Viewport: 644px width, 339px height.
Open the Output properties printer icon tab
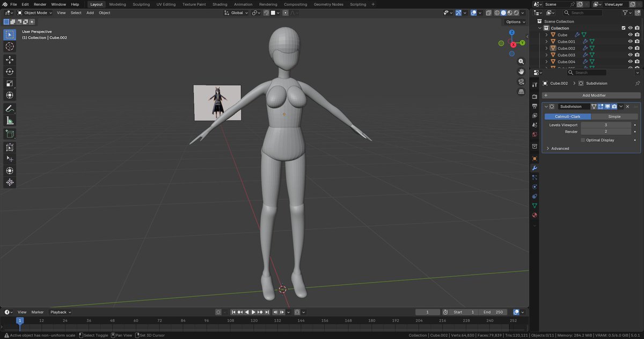pos(535,106)
